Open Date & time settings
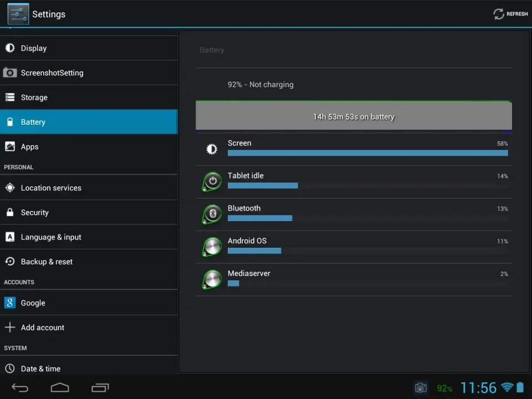Image resolution: width=532 pixels, height=399 pixels. 40,369
